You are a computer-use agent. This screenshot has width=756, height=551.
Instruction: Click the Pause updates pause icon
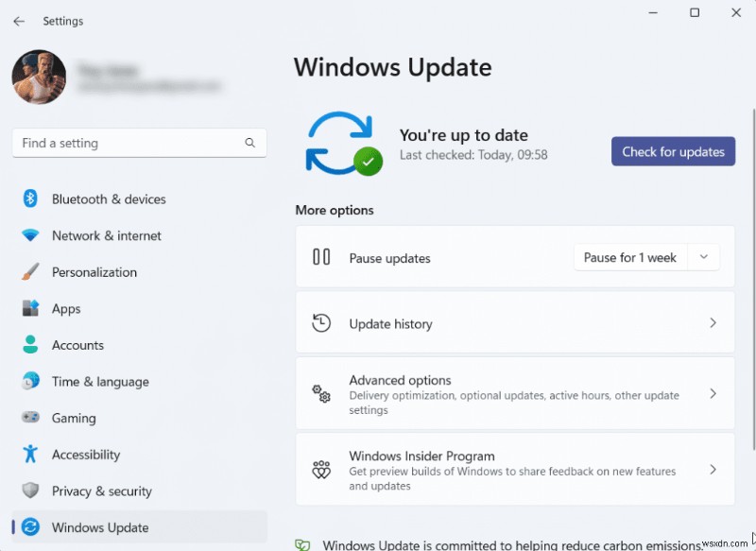[x=321, y=256]
